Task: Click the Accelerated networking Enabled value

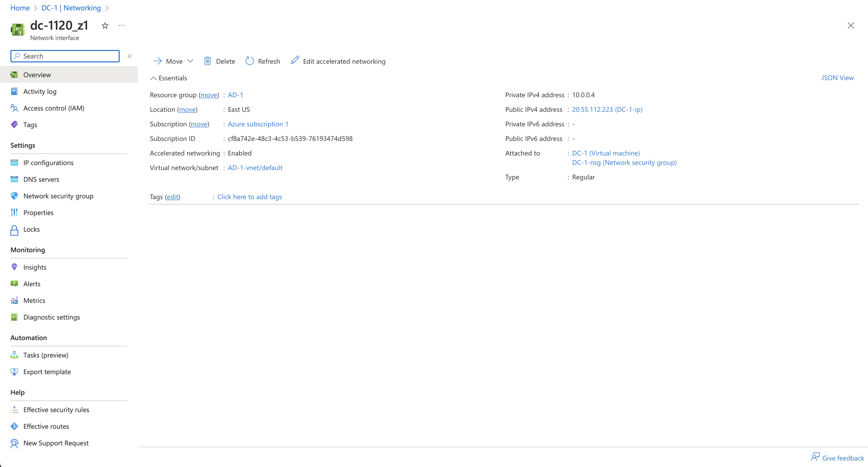Action: [240, 153]
